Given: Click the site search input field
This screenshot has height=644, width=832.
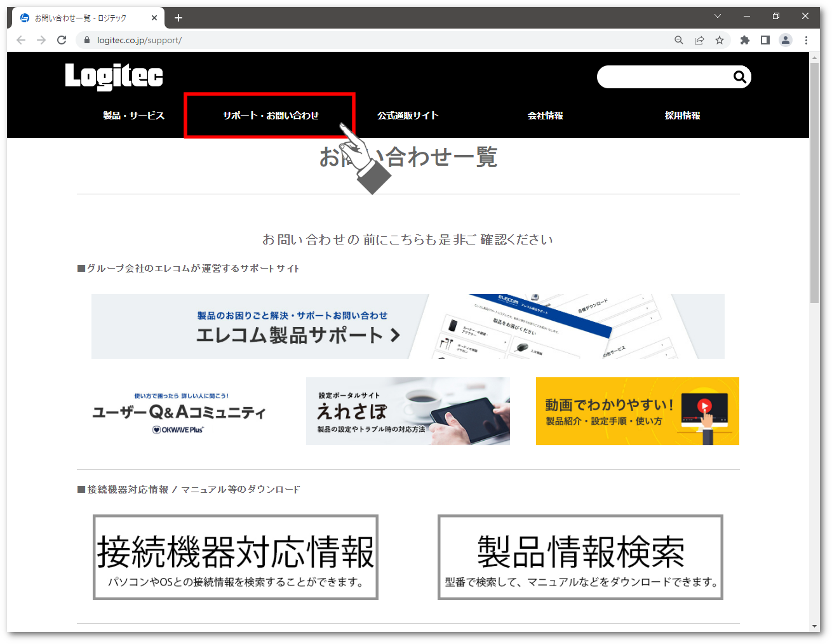Looking at the screenshot, I should click(665, 77).
